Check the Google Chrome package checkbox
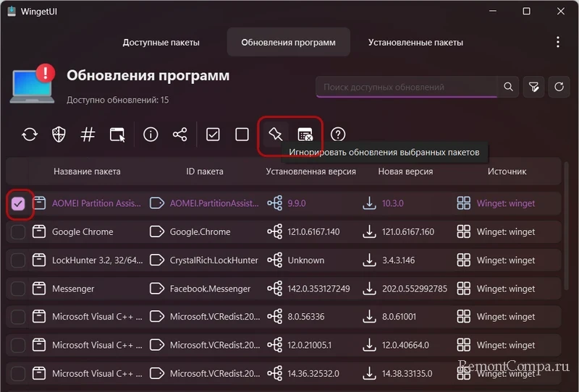The height and width of the screenshot is (392, 579). tap(18, 232)
